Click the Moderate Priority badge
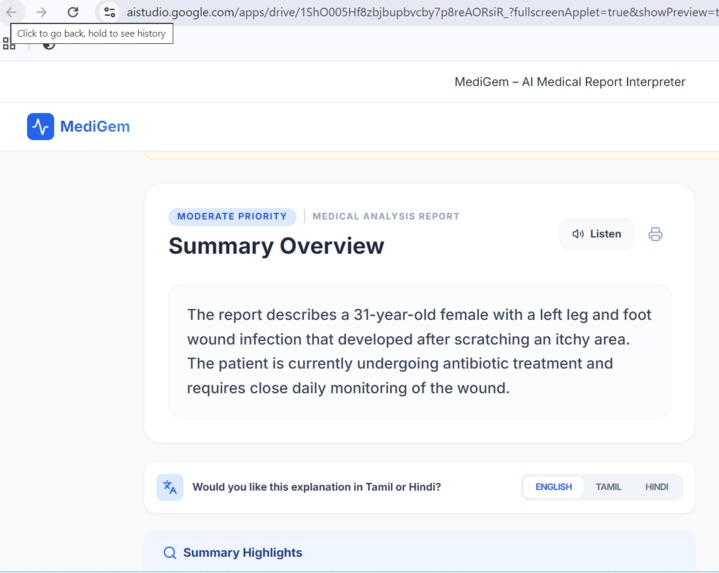 [x=232, y=216]
